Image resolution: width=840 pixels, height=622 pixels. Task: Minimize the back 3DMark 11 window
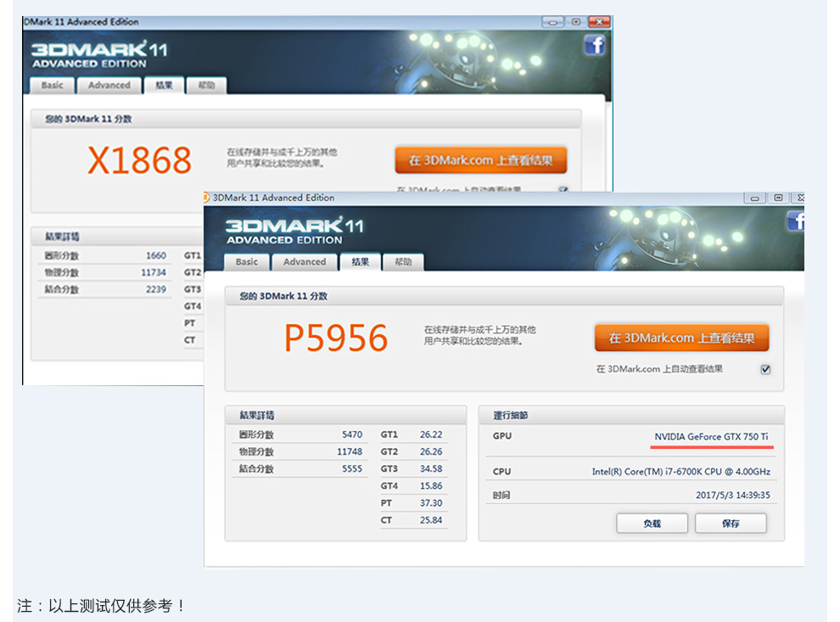pyautogui.click(x=552, y=22)
